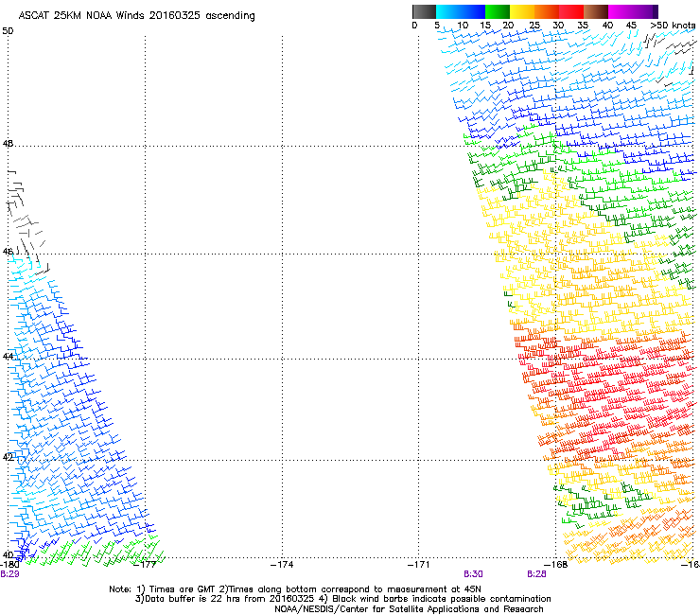Click the latitude label '50' on left axis
The image size is (700, 615).
tap(8, 31)
